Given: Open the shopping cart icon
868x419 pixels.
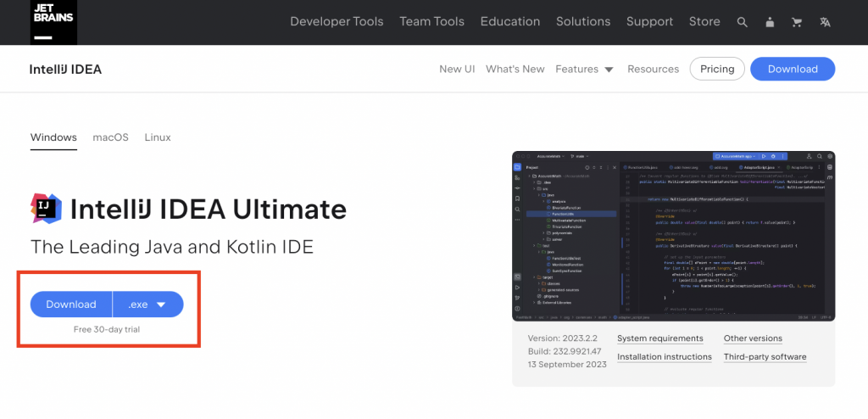Looking at the screenshot, I should [797, 22].
